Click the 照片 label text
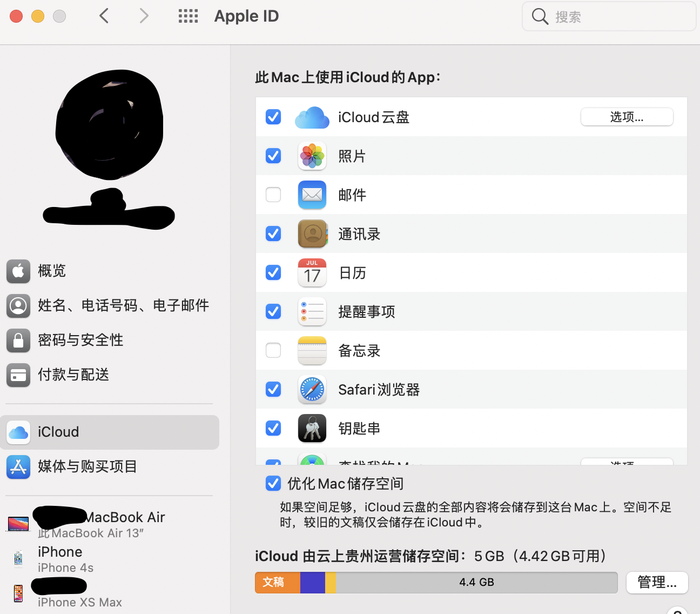Viewport: 700px width, 614px height. (x=352, y=156)
